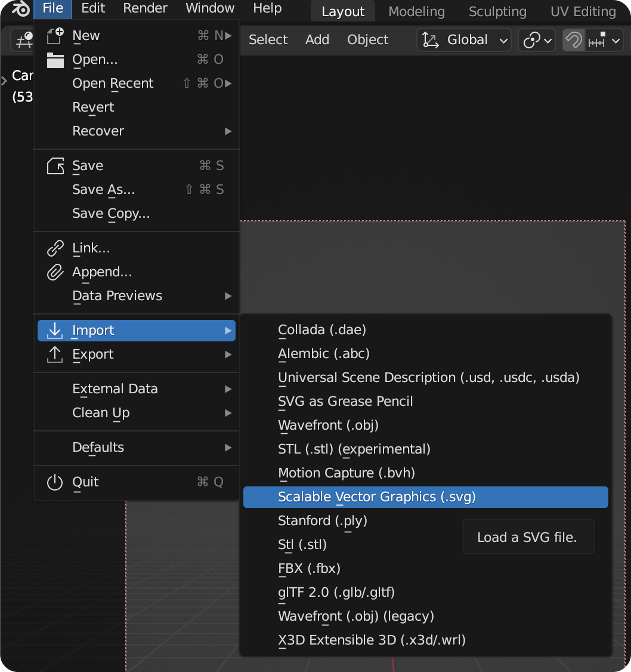This screenshot has width=631, height=672.
Task: Expand the Clean Up submenu
Action: (228, 413)
